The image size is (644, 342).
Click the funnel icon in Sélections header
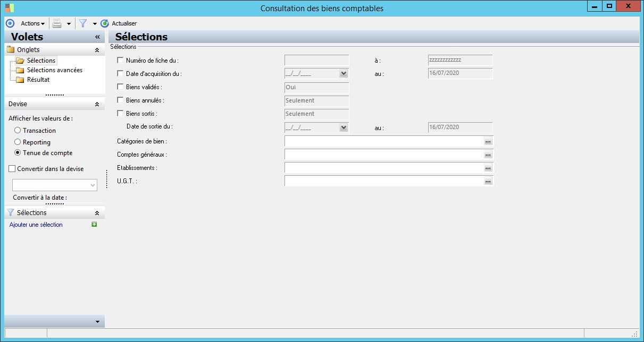10,212
